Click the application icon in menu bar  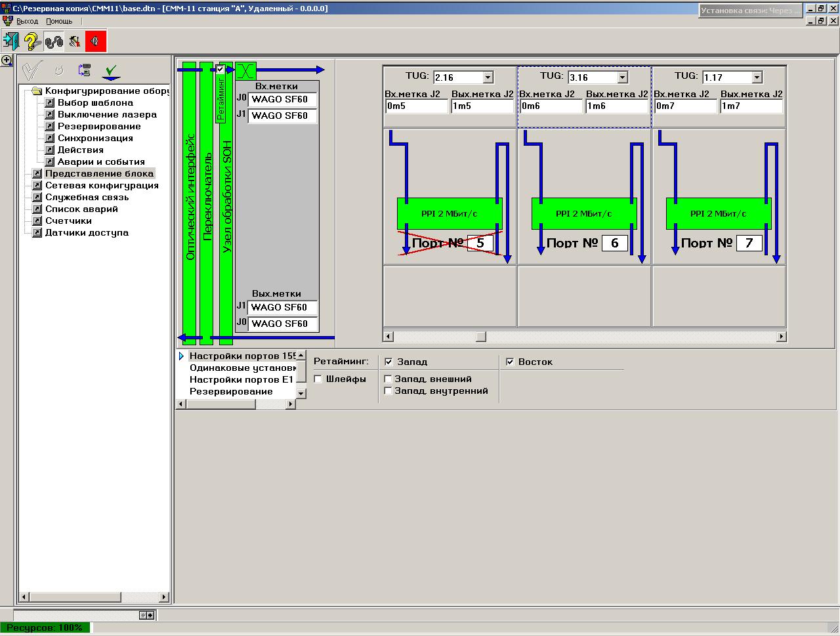pos(7,21)
